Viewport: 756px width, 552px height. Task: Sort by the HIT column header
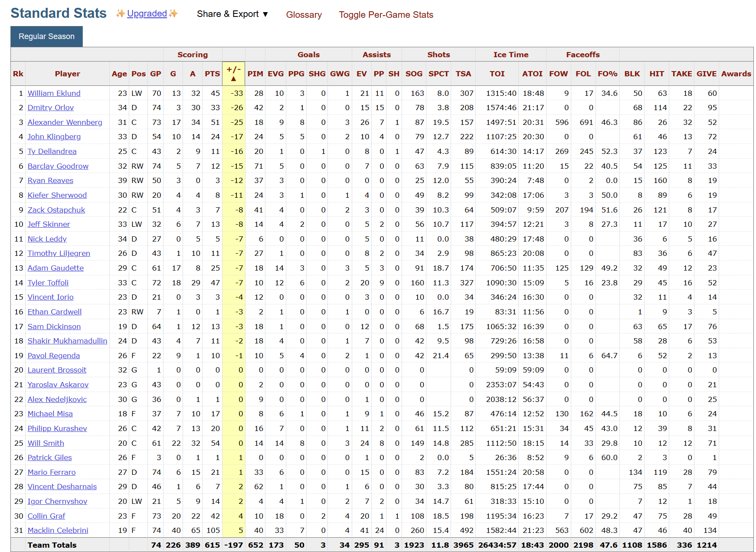pyautogui.click(x=657, y=74)
